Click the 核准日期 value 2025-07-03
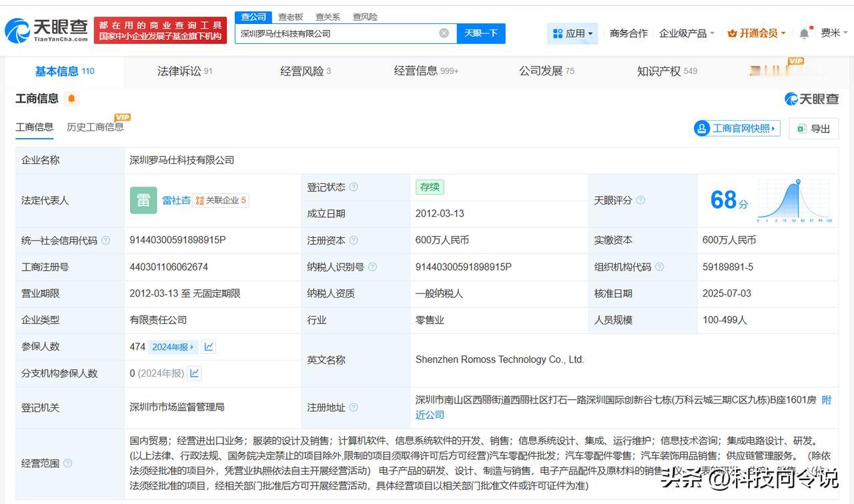 [x=727, y=293]
